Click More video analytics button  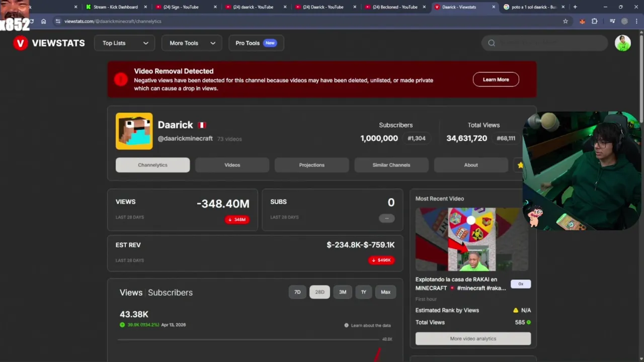coord(473,339)
